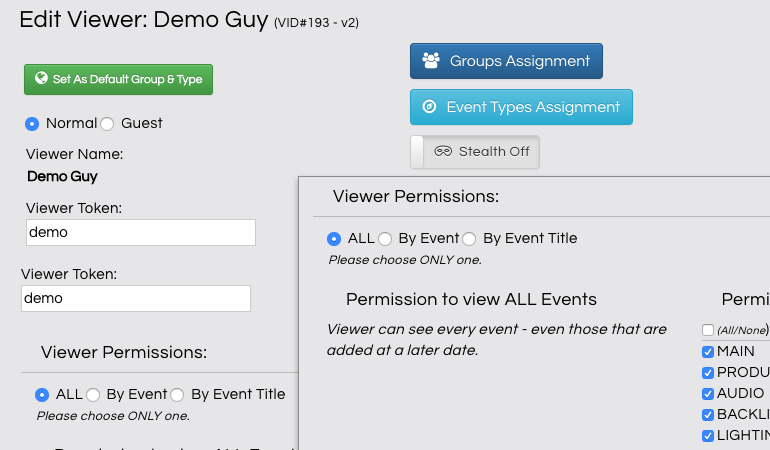The height and width of the screenshot is (450, 770).
Task: Click the globe icon on Set As Default
Action: pos(41,79)
